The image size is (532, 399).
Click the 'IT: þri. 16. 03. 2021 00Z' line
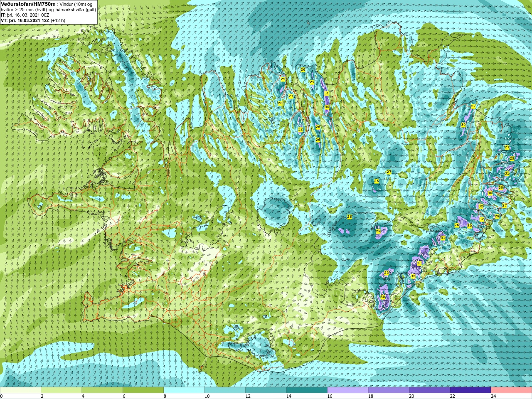pos(25,15)
